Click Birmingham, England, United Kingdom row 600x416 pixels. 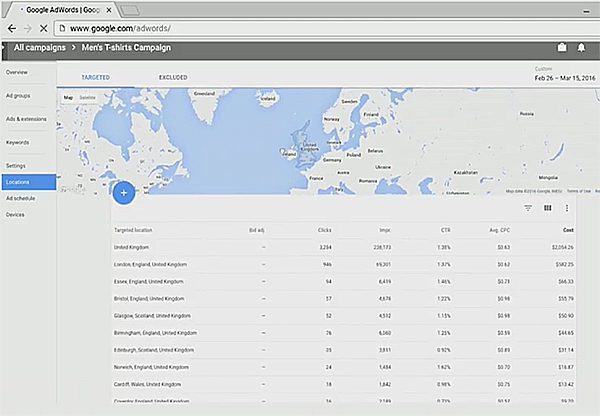tap(344, 333)
